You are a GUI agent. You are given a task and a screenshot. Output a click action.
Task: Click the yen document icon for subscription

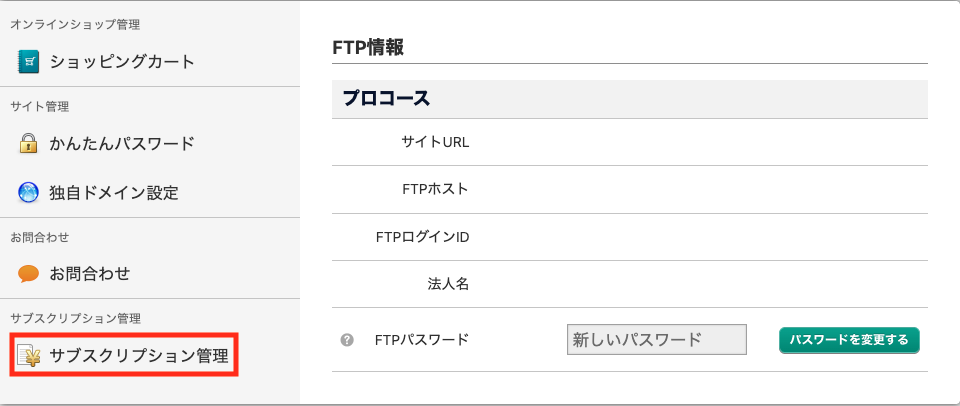point(28,355)
